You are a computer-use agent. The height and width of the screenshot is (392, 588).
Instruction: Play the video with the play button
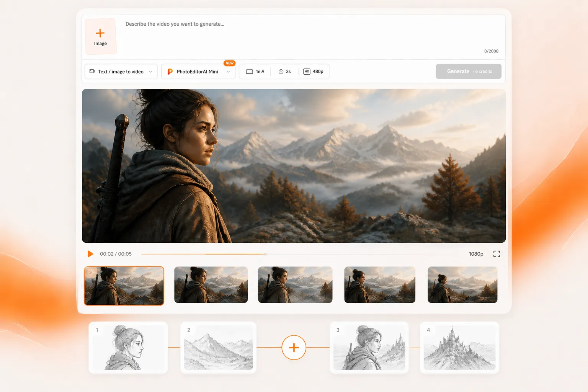pyautogui.click(x=90, y=254)
